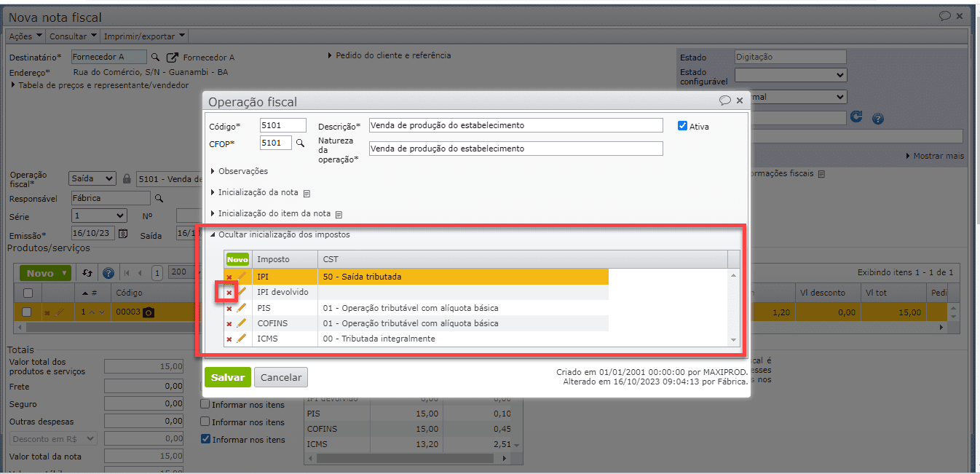Viewport: 980px width, 474px height.
Task: Expand Mostrar mais section
Action: (x=935, y=156)
